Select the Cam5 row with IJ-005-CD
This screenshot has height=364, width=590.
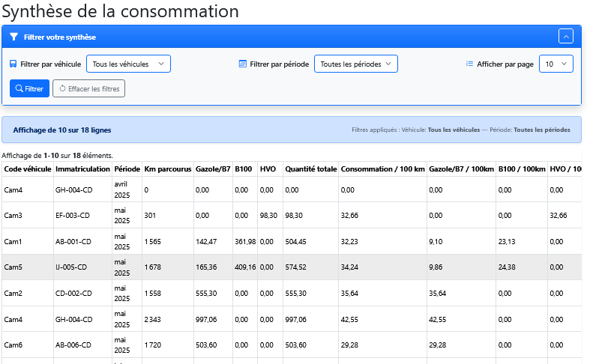tap(73, 267)
